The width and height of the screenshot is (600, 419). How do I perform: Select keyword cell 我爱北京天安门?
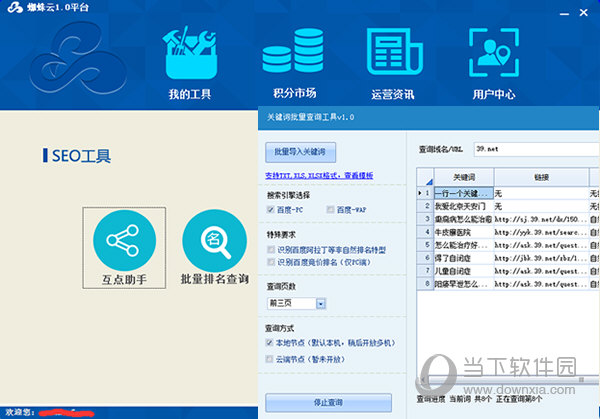click(x=464, y=206)
